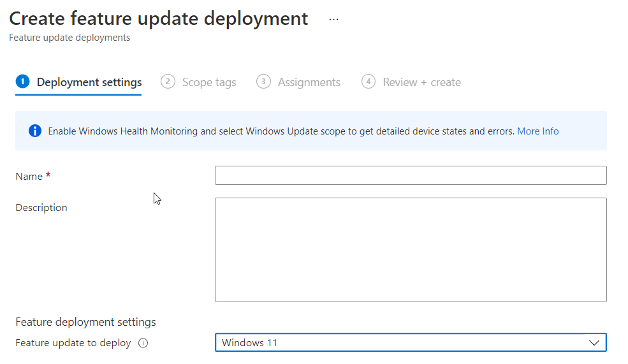Click the info icon beside Feature update to deploy
The height and width of the screenshot is (364, 628).
[x=143, y=343]
